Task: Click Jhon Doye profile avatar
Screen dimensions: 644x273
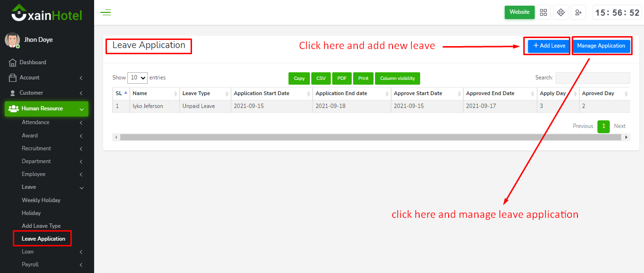Action: [12, 40]
